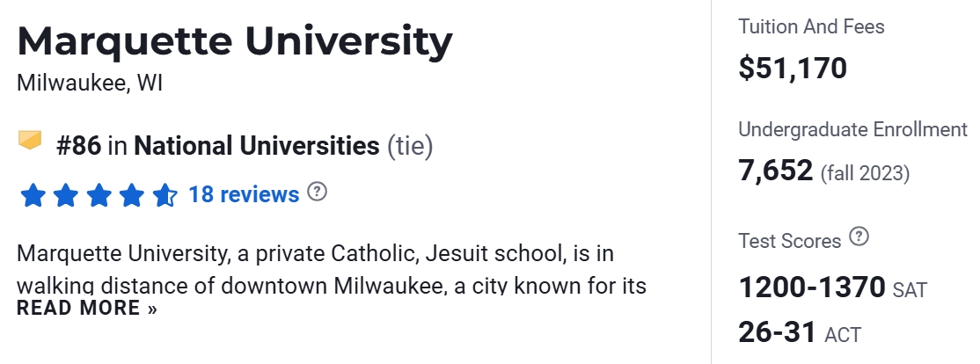Click the 26-31 ACT score range
This screenshot has height=364, width=980.
(777, 332)
